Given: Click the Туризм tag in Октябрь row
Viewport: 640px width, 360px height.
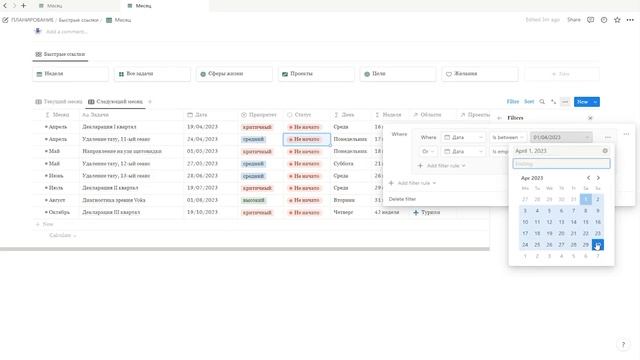Looking at the screenshot, I should [427, 213].
